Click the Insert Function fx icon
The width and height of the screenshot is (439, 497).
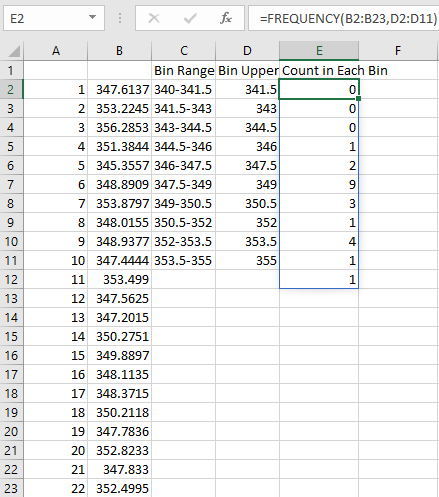tap(226, 18)
